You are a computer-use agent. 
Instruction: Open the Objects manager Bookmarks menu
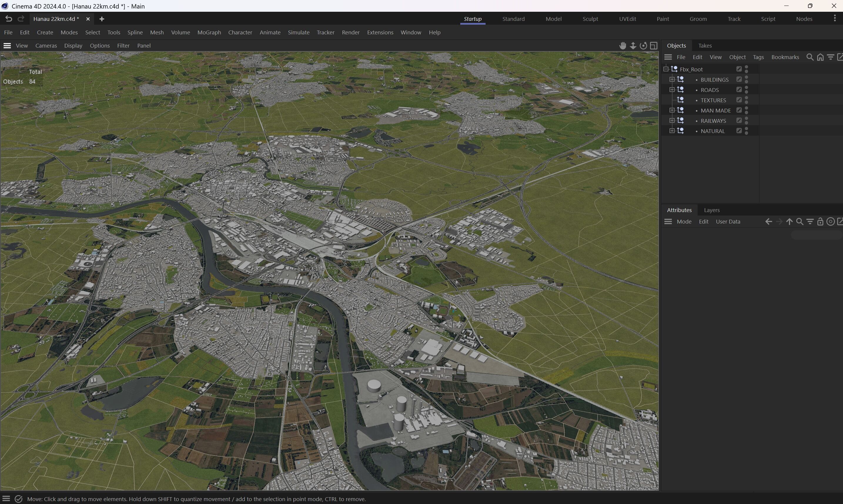coord(785,57)
